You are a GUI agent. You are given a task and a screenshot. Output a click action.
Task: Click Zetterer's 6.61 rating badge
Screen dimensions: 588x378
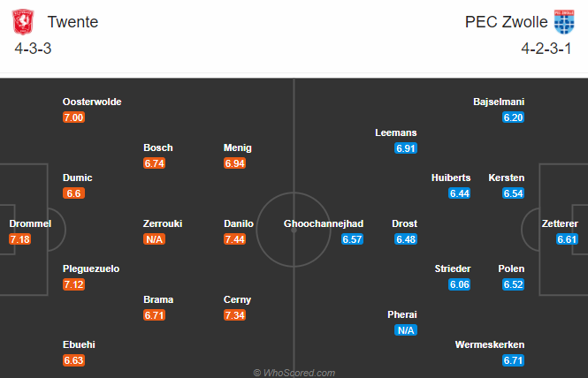click(568, 239)
